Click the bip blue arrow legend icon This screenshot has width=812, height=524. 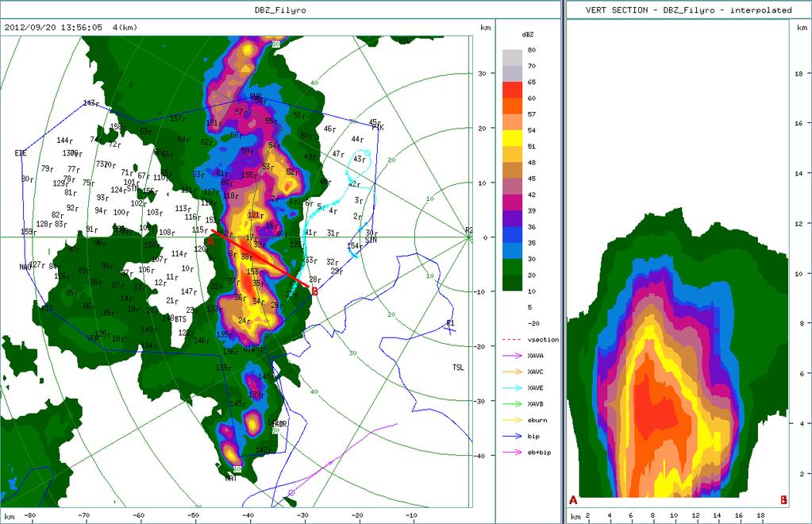pyautogui.click(x=512, y=436)
